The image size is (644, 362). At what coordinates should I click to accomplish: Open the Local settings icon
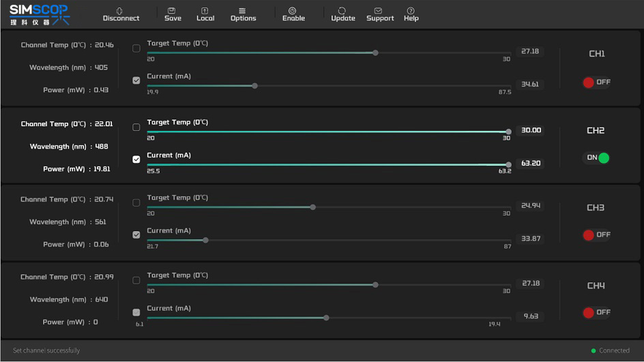205,11
